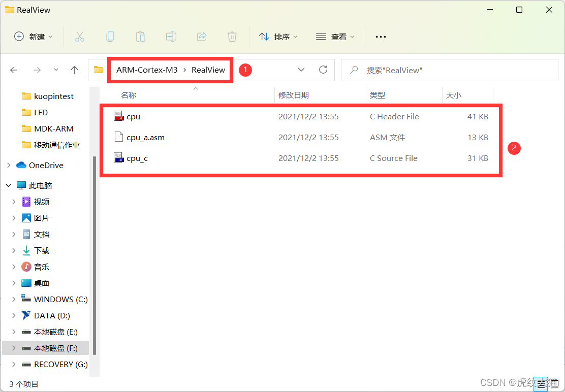Viewport: 565px width, 392px height.
Task: Click the C Header File type cell
Action: (395, 117)
